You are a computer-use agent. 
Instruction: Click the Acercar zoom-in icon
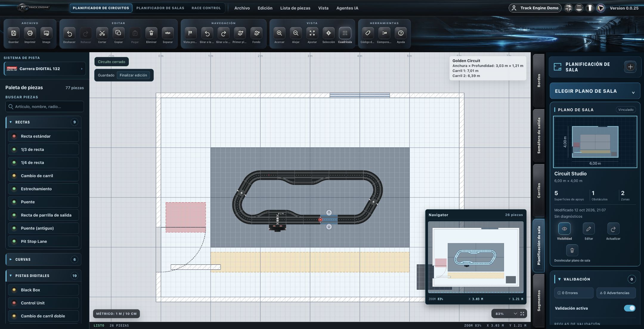(279, 33)
